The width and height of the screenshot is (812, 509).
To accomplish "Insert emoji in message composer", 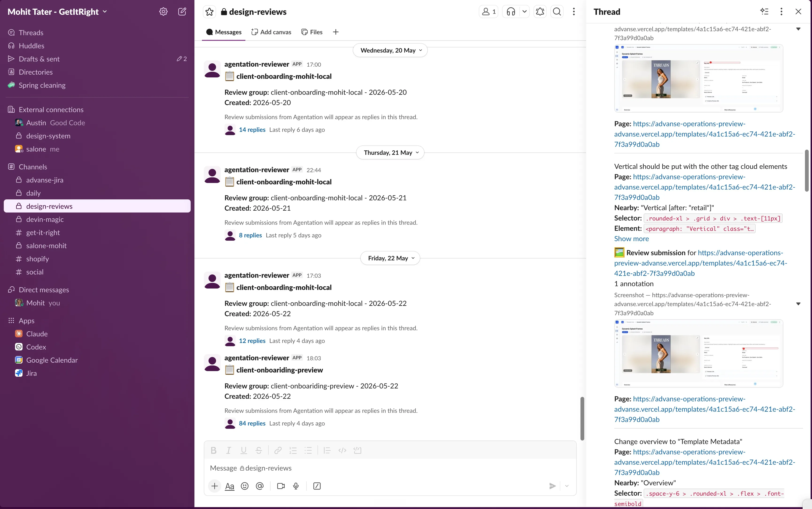I will click(x=245, y=486).
